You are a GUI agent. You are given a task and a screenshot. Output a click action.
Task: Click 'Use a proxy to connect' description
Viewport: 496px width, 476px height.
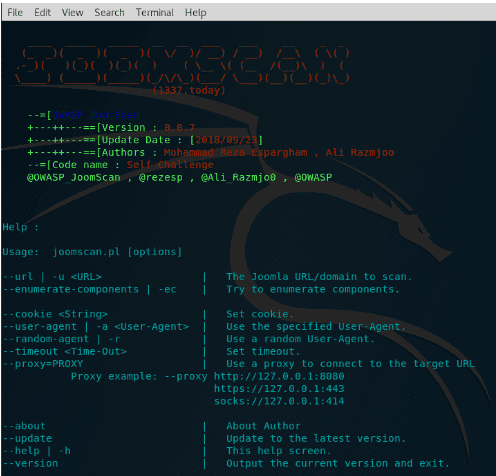point(294,364)
